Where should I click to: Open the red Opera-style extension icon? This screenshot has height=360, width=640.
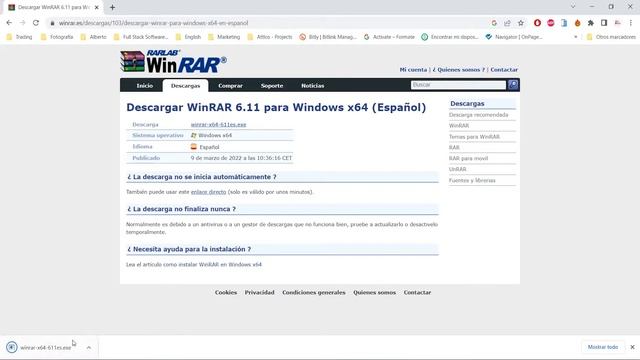click(x=537, y=23)
